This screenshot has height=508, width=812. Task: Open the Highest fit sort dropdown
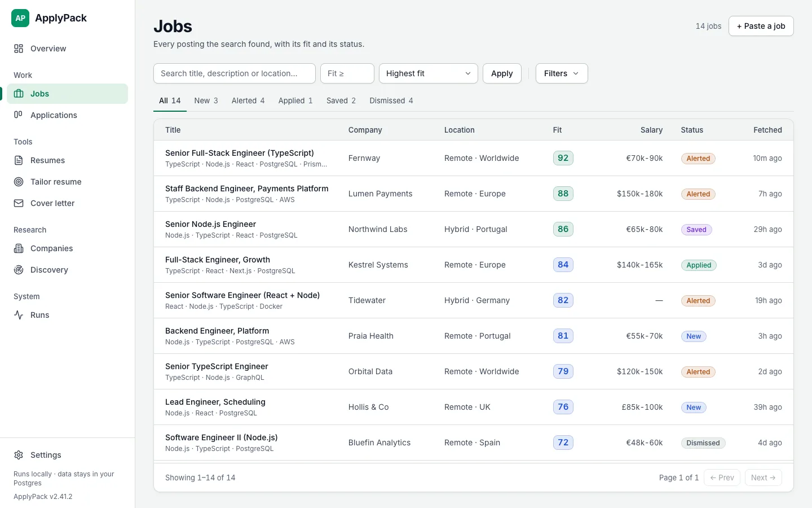429,73
